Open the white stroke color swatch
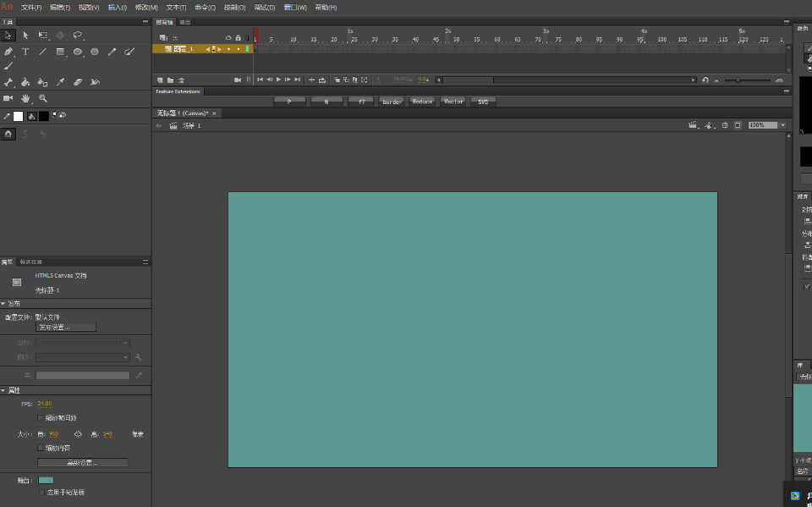The width and height of the screenshot is (812, 507). point(18,117)
